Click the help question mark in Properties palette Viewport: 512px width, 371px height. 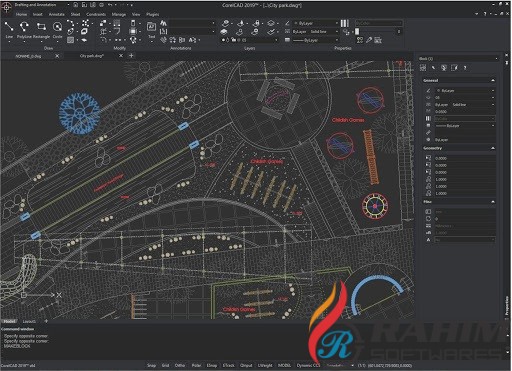[x=465, y=68]
